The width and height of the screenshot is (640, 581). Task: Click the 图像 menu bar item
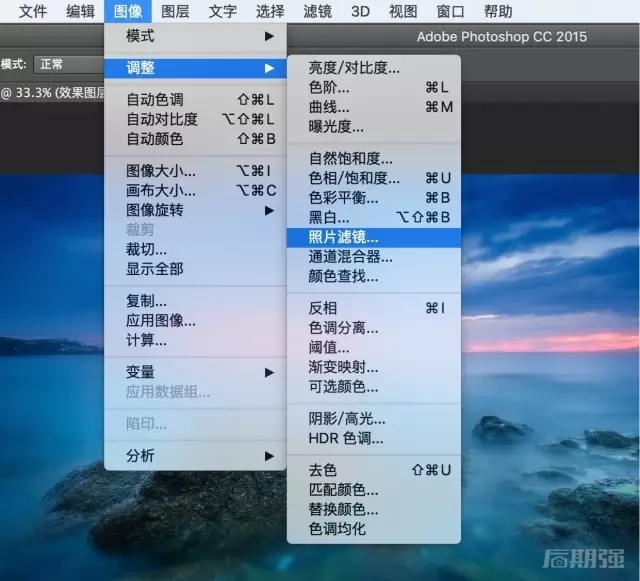tap(128, 11)
